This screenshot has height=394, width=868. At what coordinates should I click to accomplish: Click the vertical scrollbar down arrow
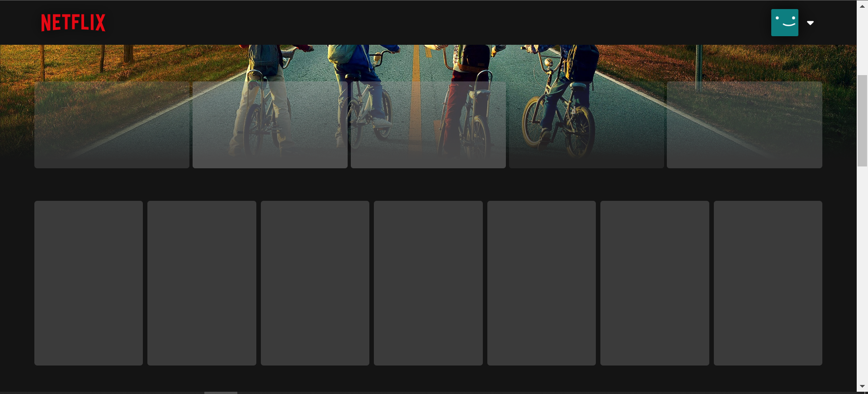(x=862, y=386)
